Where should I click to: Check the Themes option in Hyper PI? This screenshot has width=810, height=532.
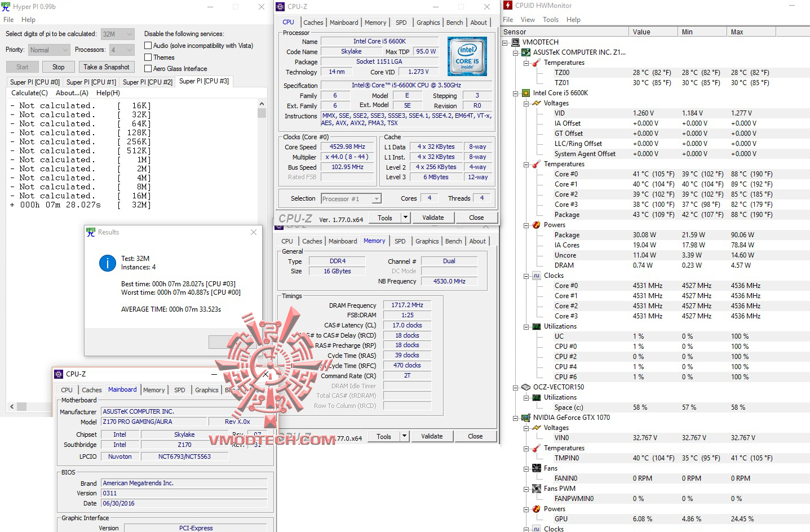pyautogui.click(x=147, y=57)
